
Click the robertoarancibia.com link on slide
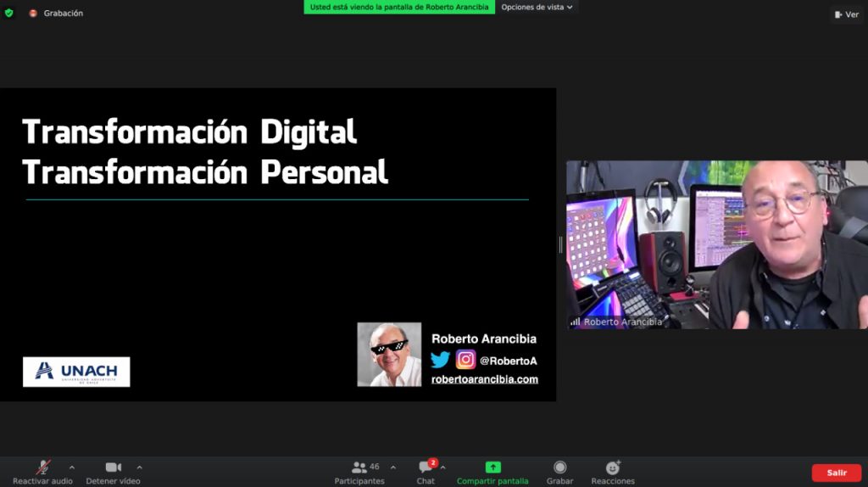tap(484, 379)
